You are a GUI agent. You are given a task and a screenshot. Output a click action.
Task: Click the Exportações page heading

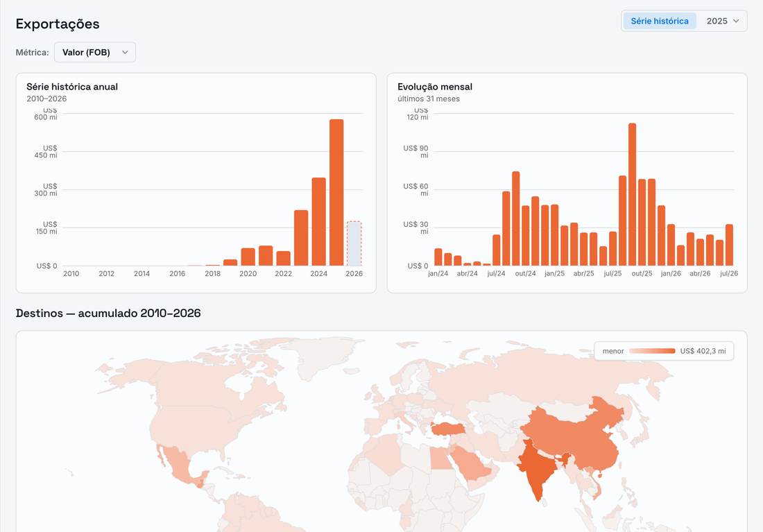point(58,24)
